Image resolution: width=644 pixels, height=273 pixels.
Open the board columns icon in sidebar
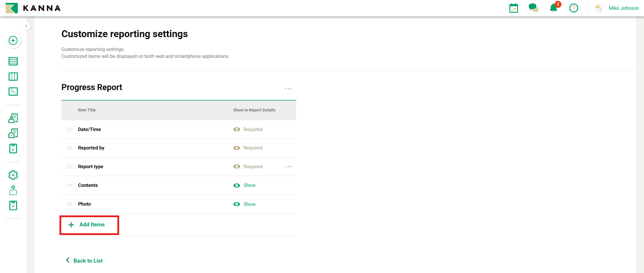pos(13,77)
